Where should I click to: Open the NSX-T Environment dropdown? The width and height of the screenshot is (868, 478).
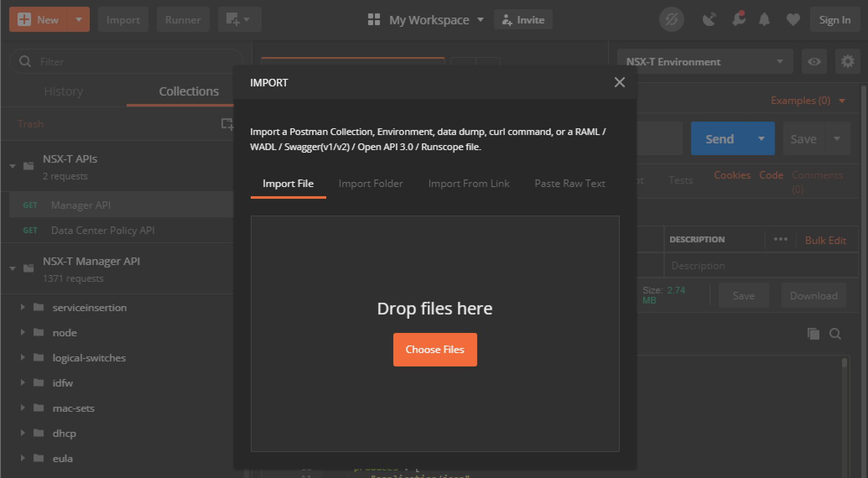704,62
